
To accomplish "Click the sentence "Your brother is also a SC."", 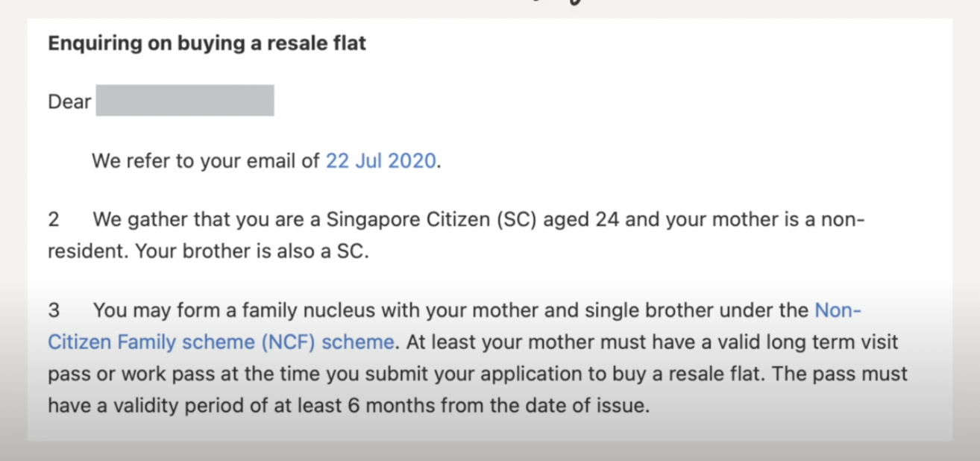I will tap(252, 251).
